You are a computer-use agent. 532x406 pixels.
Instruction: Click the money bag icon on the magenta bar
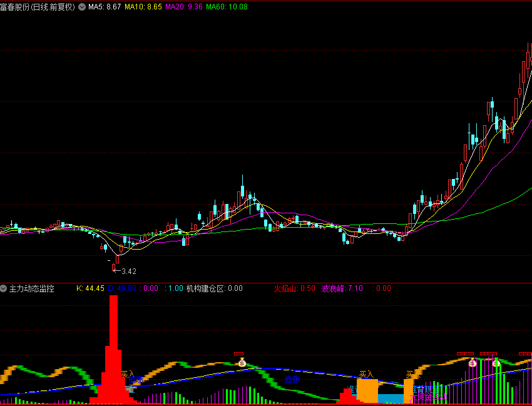473,363
